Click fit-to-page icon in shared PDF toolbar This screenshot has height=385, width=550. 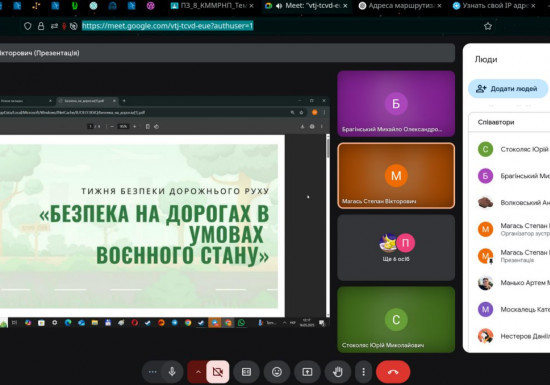tap(148, 127)
